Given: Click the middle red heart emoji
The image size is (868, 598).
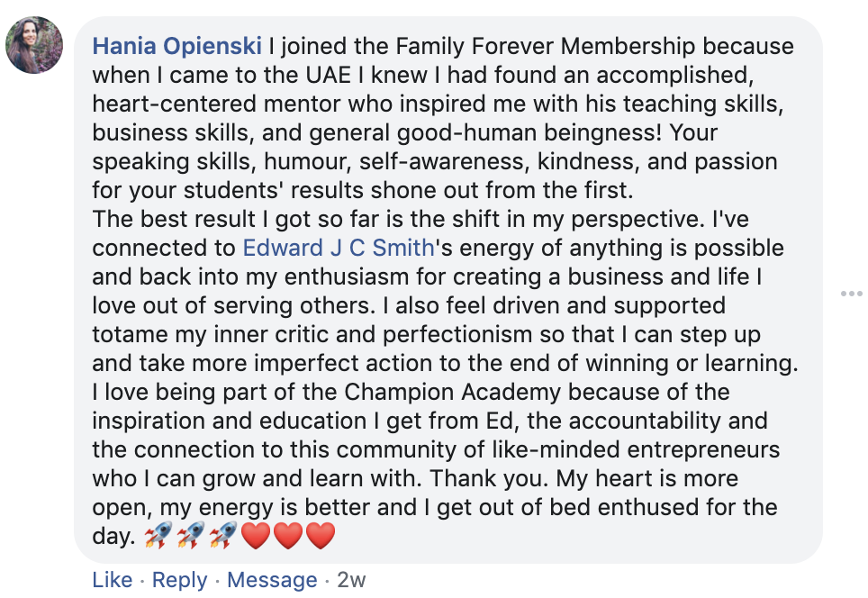Looking at the screenshot, I should [288, 537].
